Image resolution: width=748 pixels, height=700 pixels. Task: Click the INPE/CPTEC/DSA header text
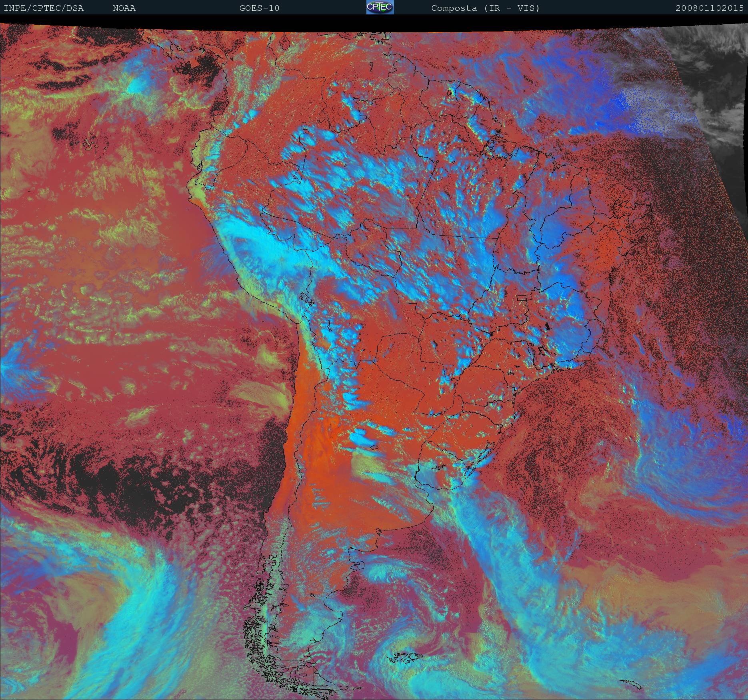[x=44, y=8]
